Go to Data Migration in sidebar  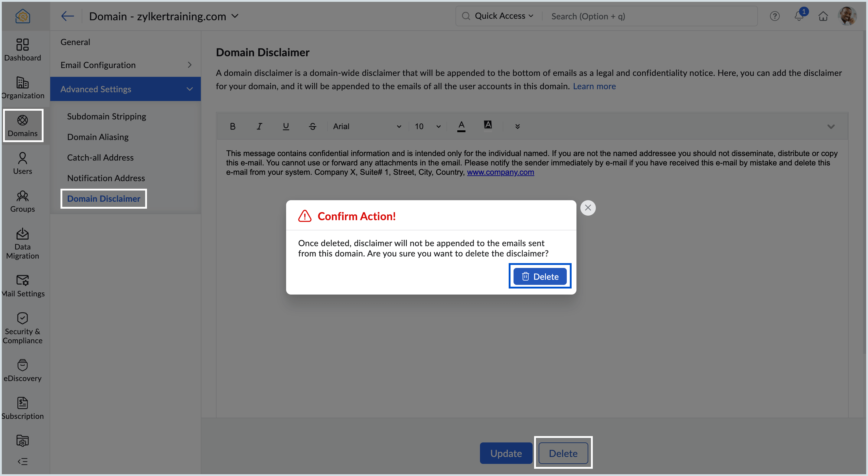[x=23, y=243]
